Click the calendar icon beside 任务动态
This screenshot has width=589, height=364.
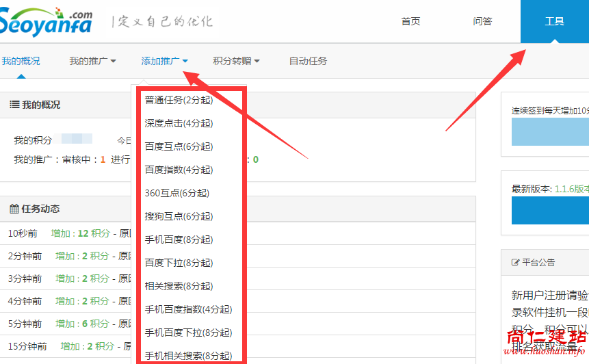point(14,209)
